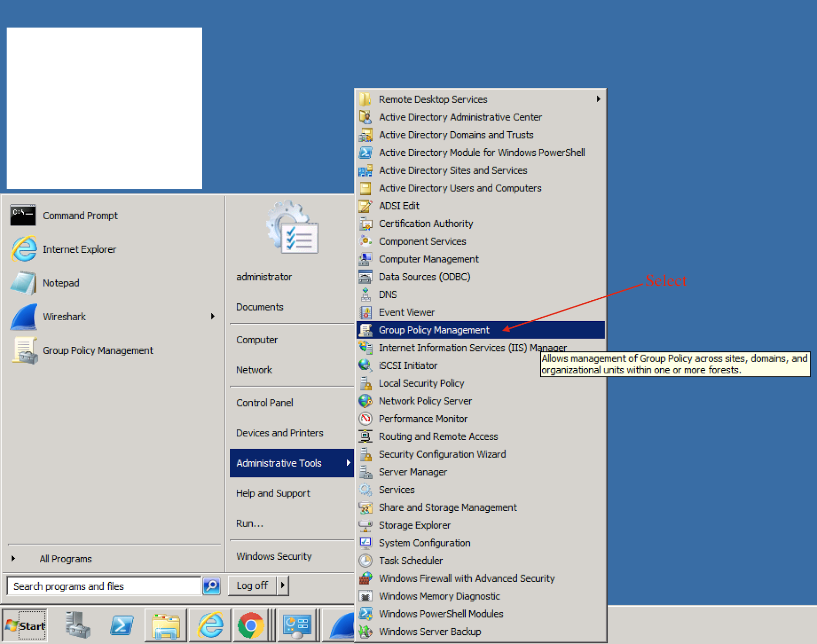The image size is (817, 644).
Task: Open Documents from Start menu
Action: point(260,307)
